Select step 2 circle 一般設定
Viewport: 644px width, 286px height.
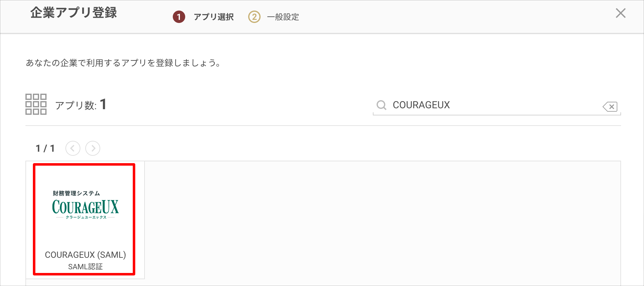coord(254,17)
